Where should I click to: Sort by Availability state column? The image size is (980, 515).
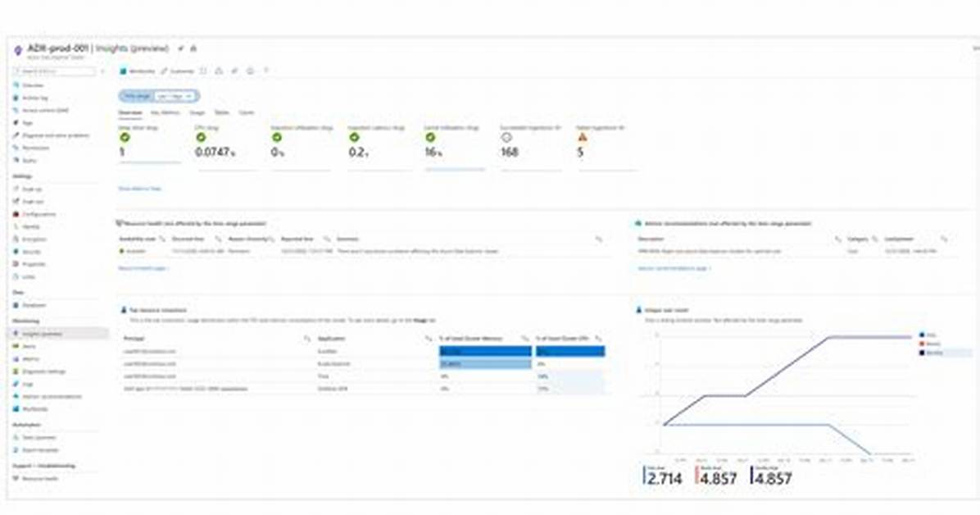[x=138, y=239]
